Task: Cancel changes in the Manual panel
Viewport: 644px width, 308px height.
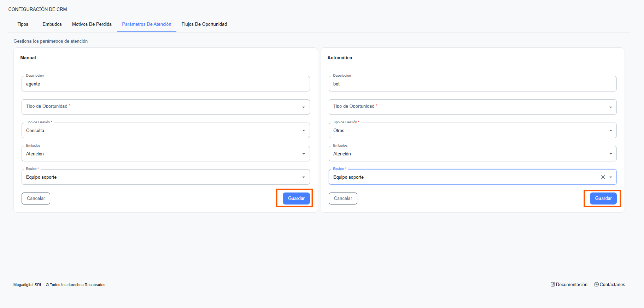Action: [36, 199]
